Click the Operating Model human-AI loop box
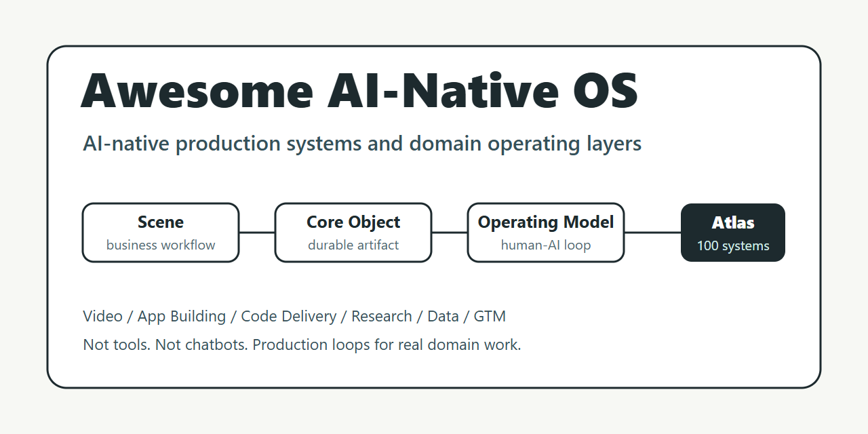This screenshot has width=868, height=434. (546, 233)
